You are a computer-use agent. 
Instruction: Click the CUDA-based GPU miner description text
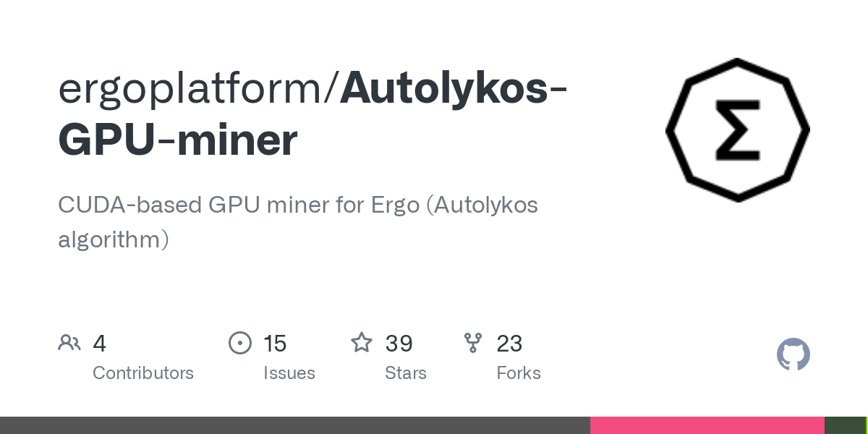click(x=298, y=222)
